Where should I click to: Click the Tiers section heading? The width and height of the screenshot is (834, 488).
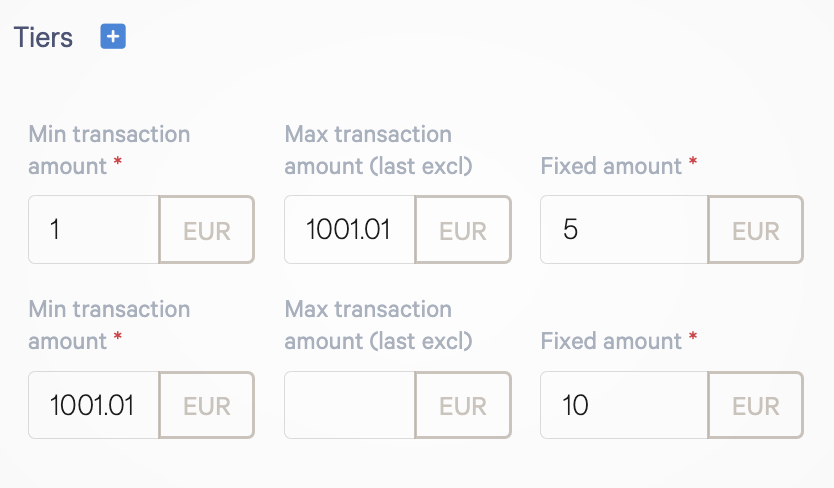click(43, 38)
